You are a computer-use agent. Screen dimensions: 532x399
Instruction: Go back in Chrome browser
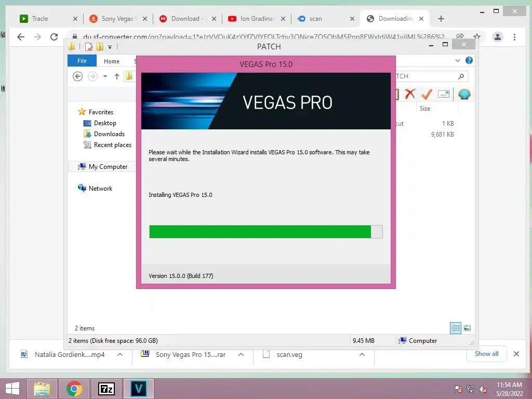[21, 37]
